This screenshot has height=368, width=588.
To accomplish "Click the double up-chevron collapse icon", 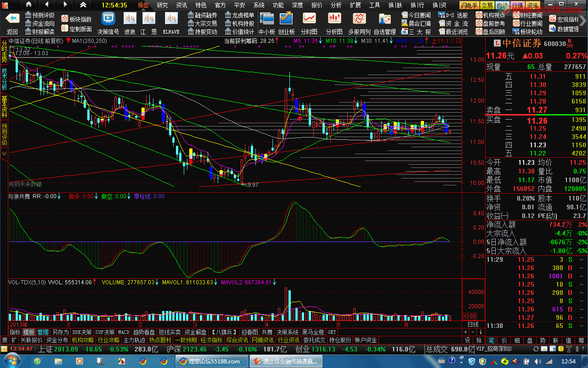I will point(83,5).
